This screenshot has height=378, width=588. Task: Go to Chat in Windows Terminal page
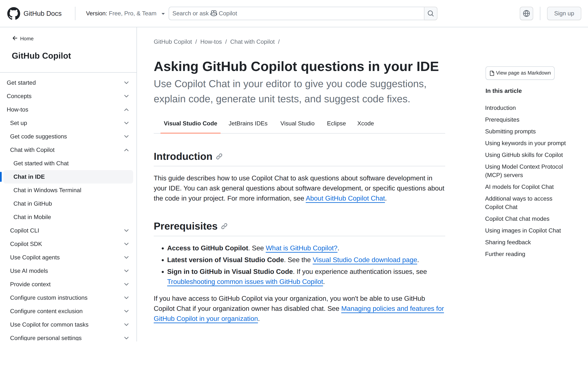(47, 190)
